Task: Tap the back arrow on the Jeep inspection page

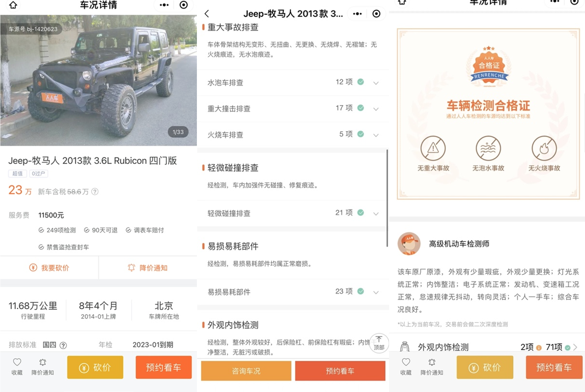Action: click(x=207, y=14)
